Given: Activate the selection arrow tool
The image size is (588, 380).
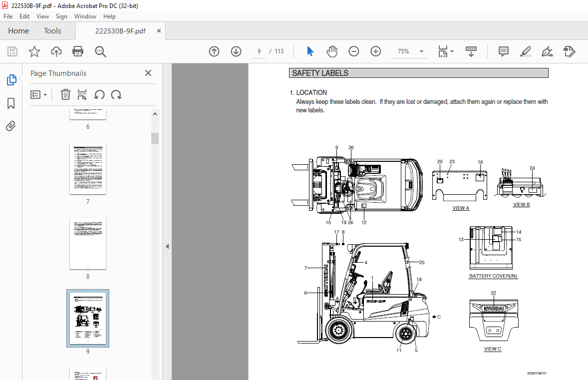Looking at the screenshot, I should click(x=310, y=51).
